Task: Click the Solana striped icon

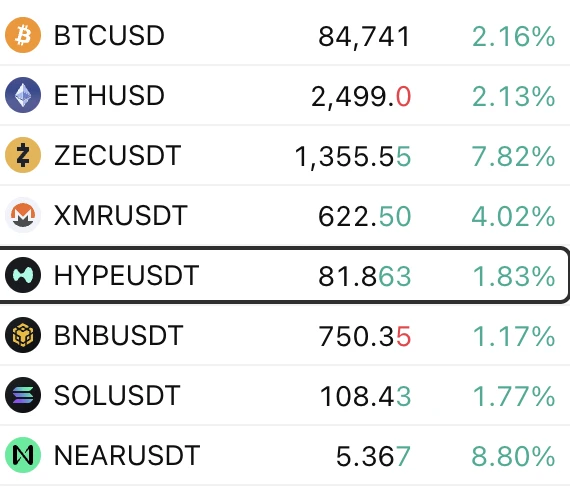Action: (x=23, y=395)
